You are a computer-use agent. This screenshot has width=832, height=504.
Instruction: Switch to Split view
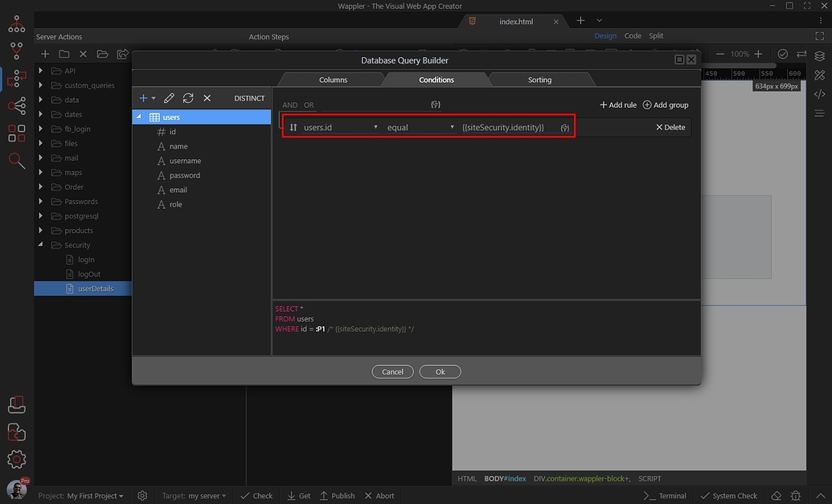click(x=656, y=35)
